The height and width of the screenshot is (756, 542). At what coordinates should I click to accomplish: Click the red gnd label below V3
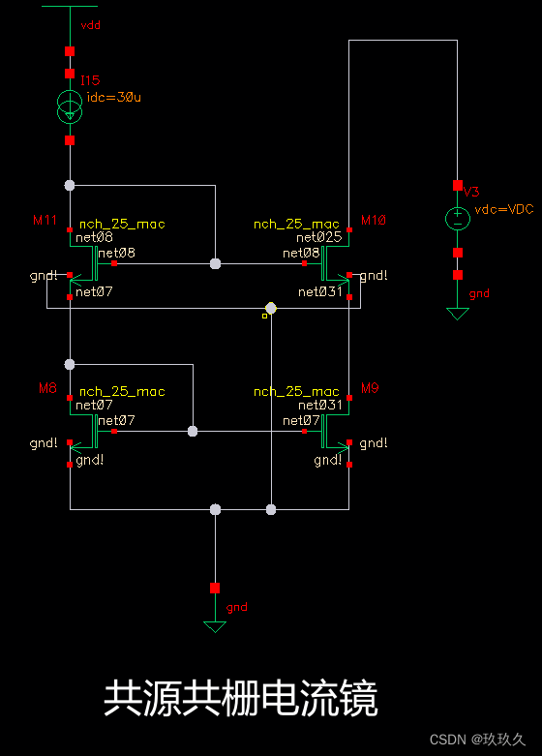pos(479,293)
